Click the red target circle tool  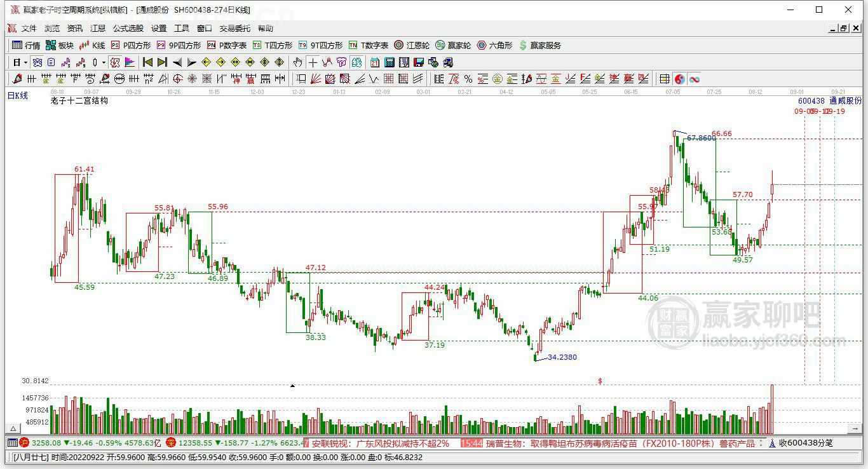[177, 79]
